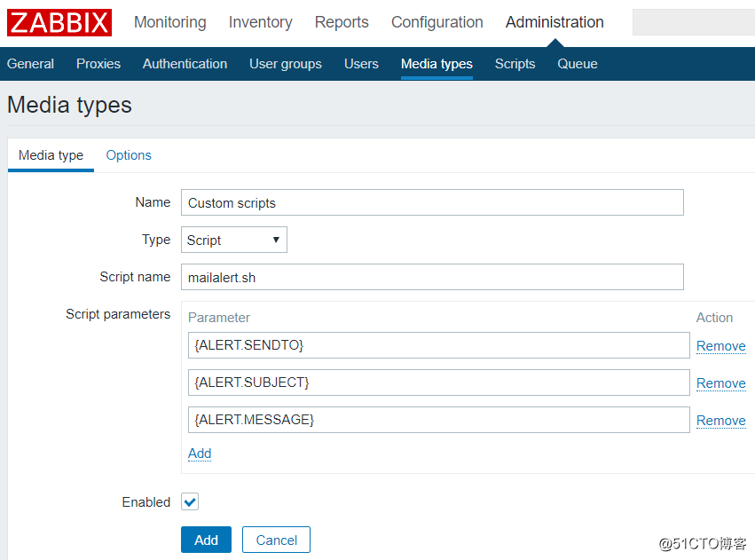Focus the Script name field mailalert.sh
The height and width of the screenshot is (560, 755).
pos(432,278)
